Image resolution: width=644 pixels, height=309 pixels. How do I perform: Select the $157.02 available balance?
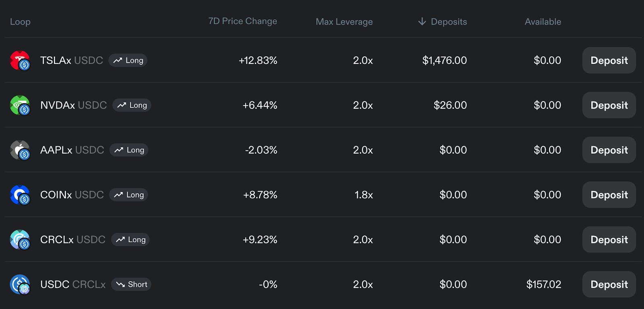(544, 284)
